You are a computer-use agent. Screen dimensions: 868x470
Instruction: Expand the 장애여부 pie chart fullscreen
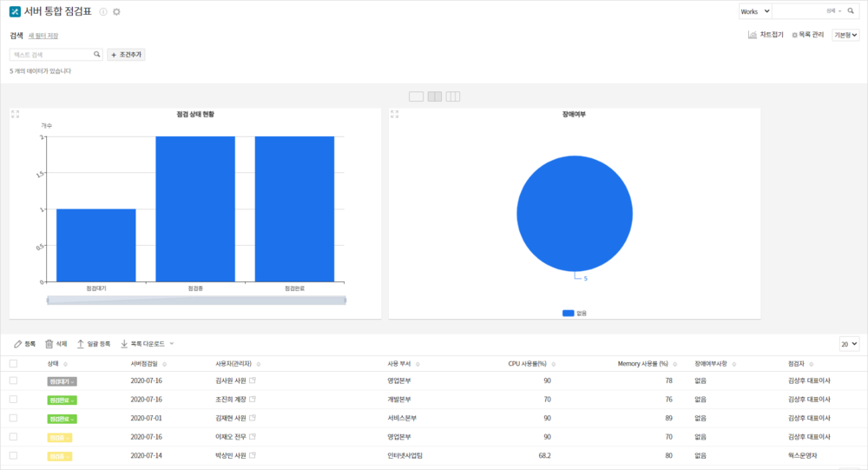(394, 114)
